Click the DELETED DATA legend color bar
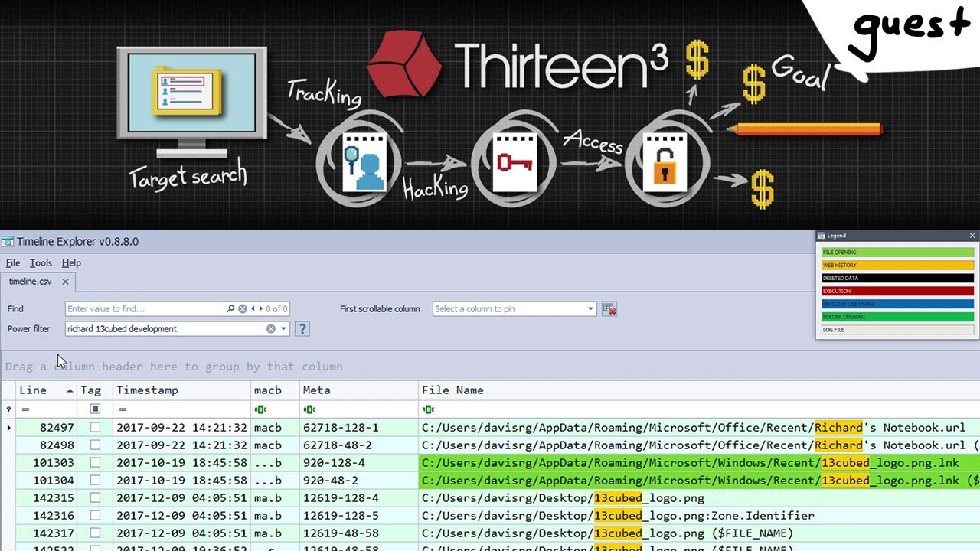This screenshot has height=551, width=980. [x=897, y=279]
